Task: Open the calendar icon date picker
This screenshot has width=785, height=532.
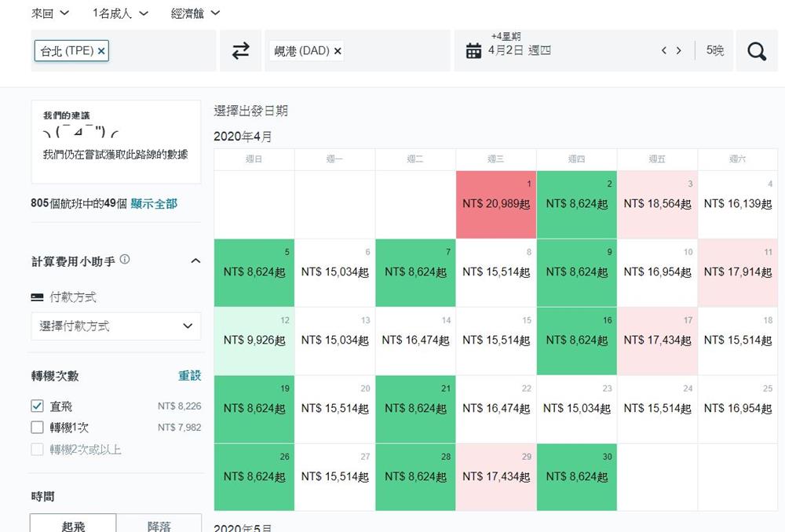Action: coord(473,51)
